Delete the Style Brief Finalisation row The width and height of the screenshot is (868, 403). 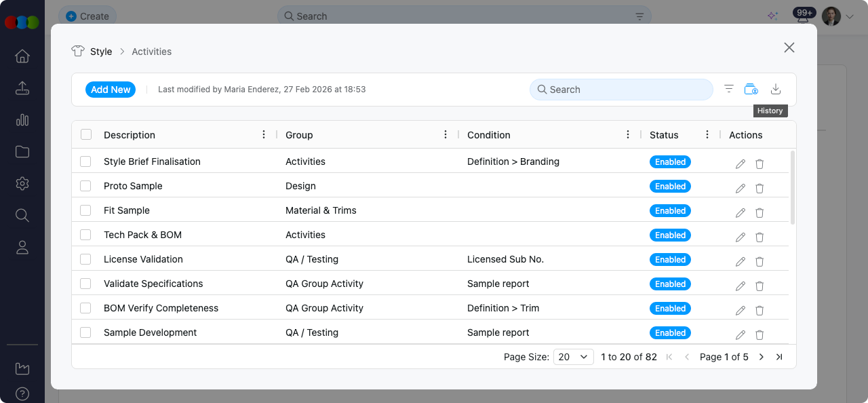point(759,164)
